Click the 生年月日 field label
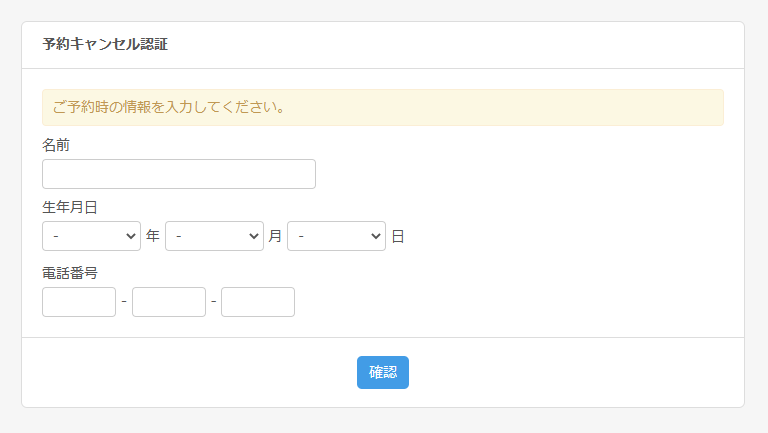This screenshot has height=433, width=768. tap(70, 208)
